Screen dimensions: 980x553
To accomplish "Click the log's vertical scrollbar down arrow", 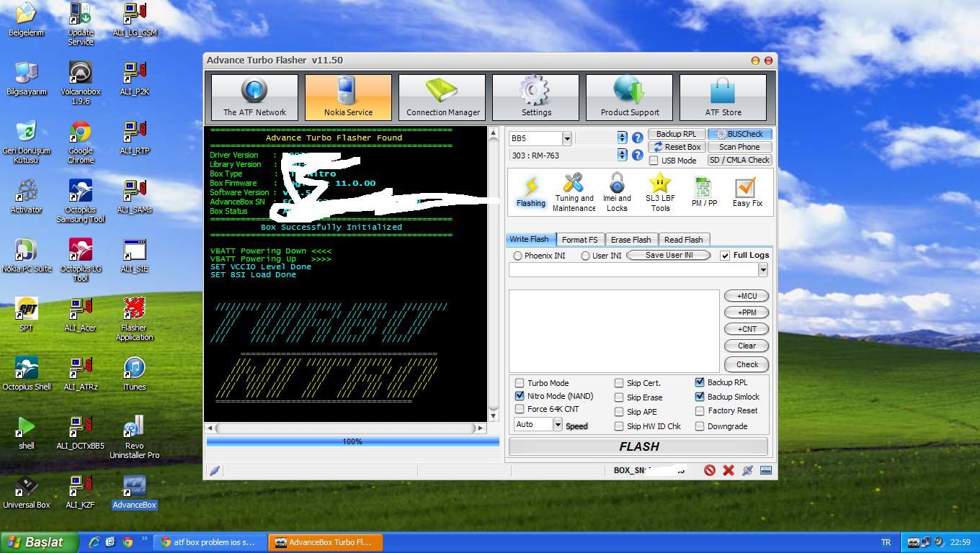I will point(494,415).
